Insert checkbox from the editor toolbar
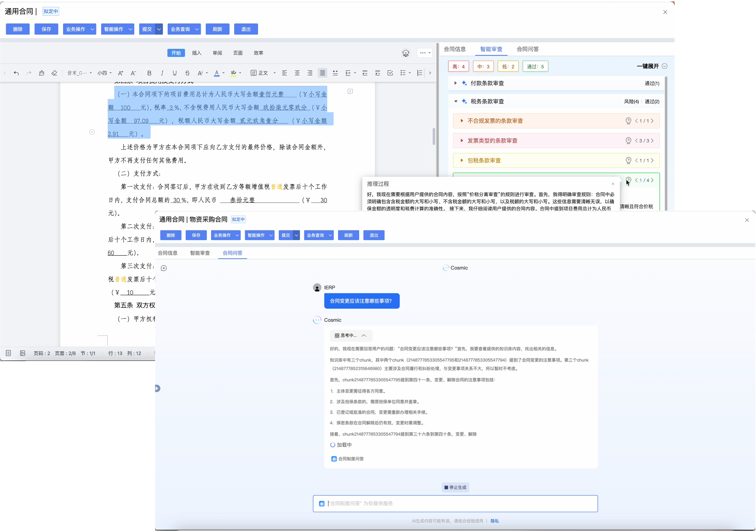 click(390, 73)
